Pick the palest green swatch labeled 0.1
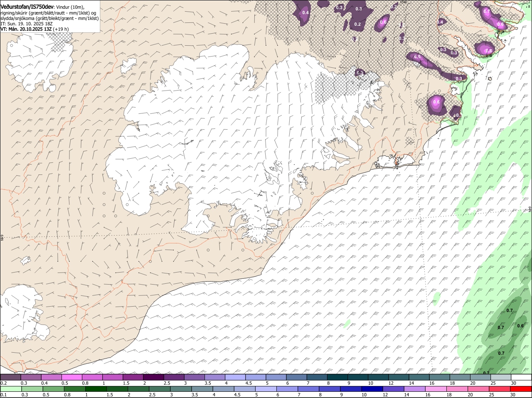532x398 pixels. point(10,389)
